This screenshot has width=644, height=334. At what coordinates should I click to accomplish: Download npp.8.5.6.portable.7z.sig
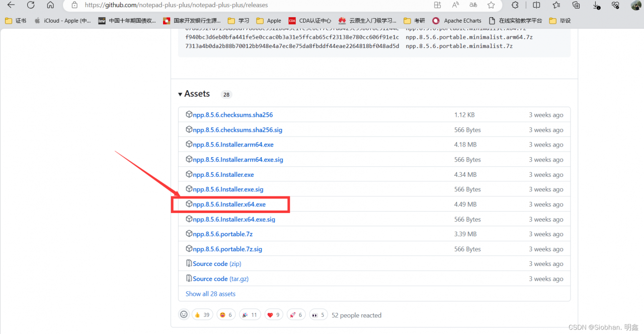(x=227, y=249)
